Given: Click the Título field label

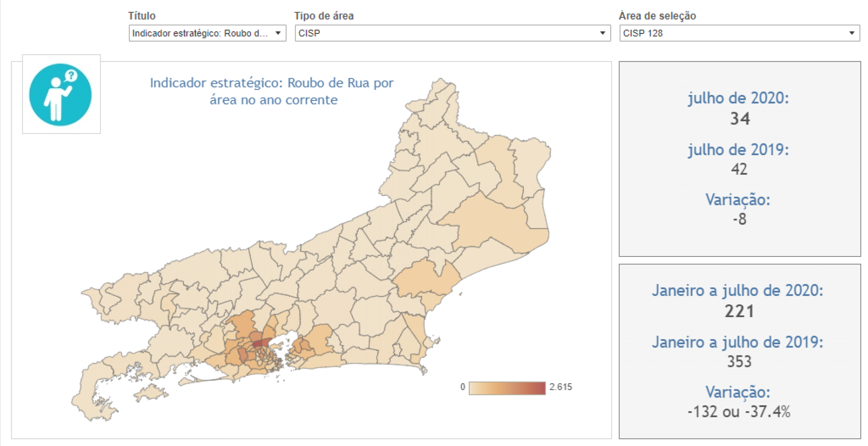Looking at the screenshot, I should point(142,16).
